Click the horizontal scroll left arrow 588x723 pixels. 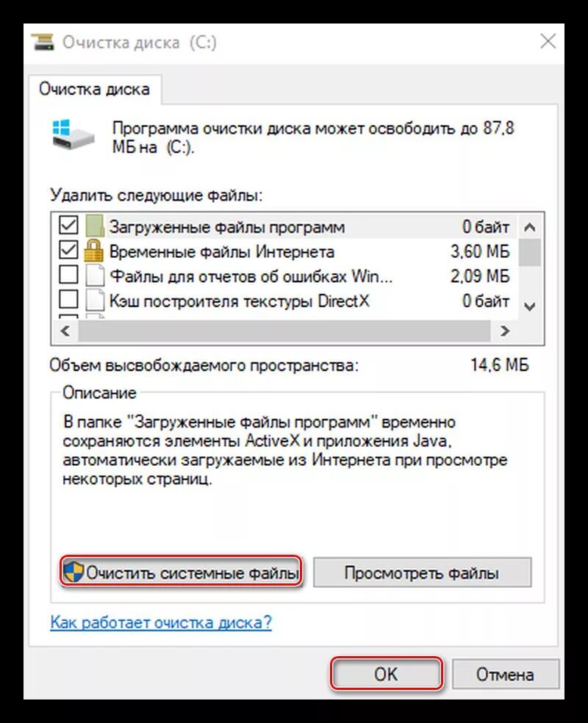click(x=65, y=331)
